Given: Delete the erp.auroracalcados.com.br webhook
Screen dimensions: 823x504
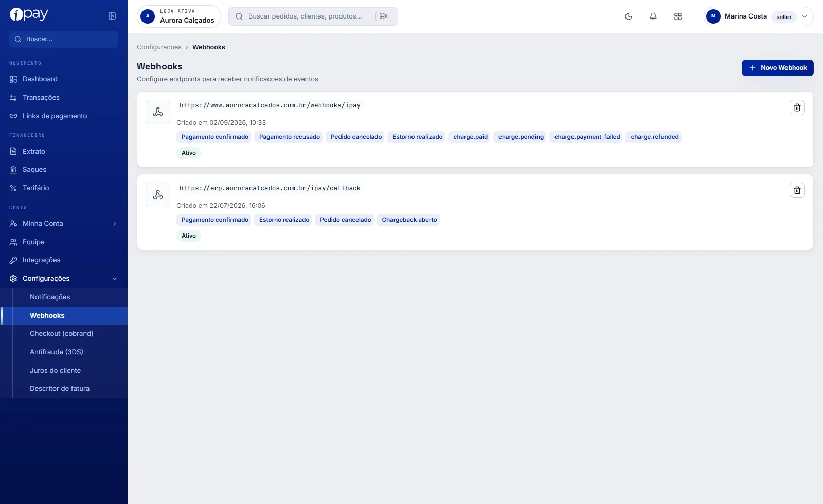Looking at the screenshot, I should [x=797, y=190].
